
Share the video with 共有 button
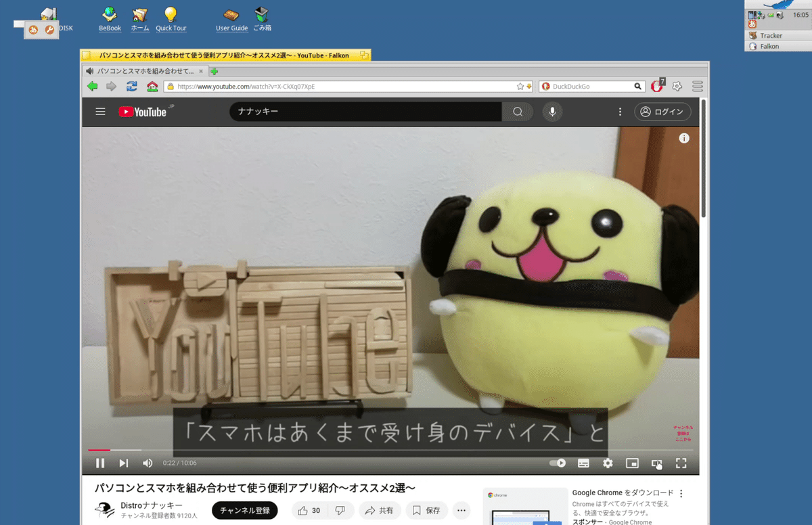point(380,510)
